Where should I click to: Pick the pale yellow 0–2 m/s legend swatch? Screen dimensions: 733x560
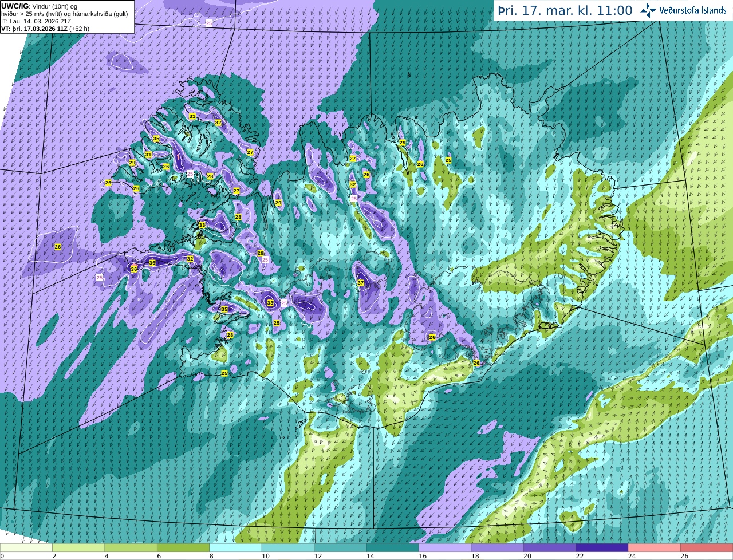pyautogui.click(x=26, y=548)
